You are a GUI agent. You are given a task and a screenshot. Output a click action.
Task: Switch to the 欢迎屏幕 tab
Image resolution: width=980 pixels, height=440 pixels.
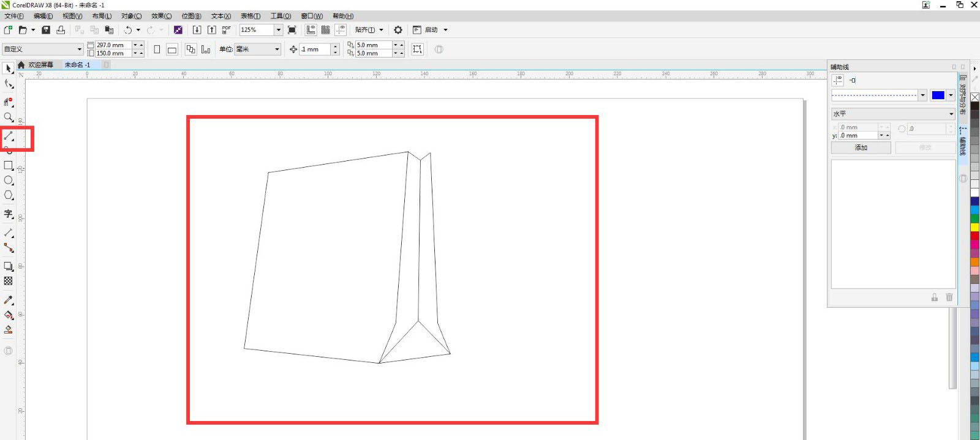coord(40,65)
